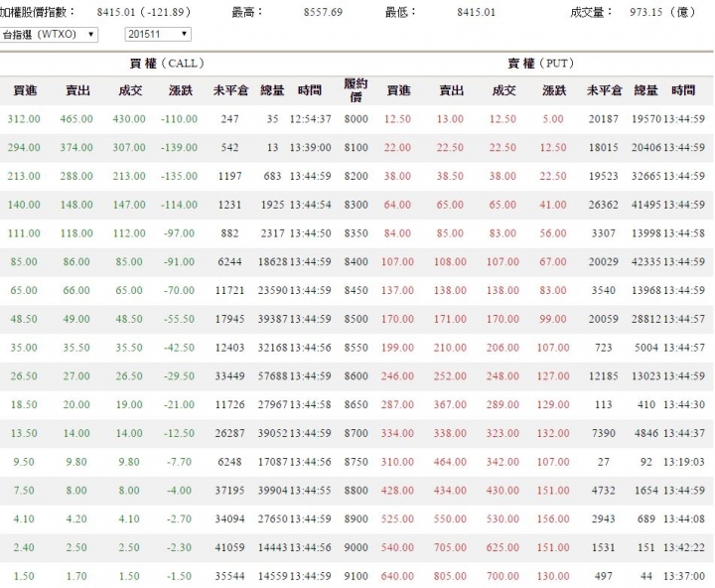Click put ask price 13.00
The image size is (715, 588).
pos(450,119)
